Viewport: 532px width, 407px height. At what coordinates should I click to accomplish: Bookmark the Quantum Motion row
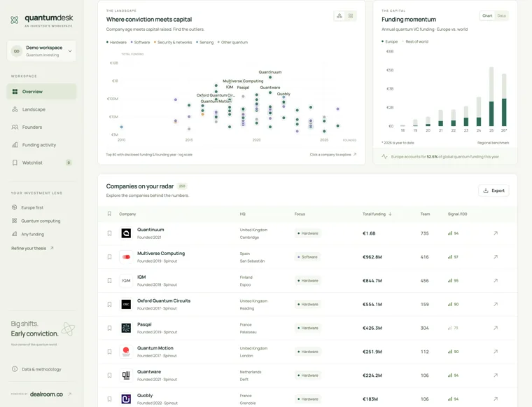[x=109, y=352]
